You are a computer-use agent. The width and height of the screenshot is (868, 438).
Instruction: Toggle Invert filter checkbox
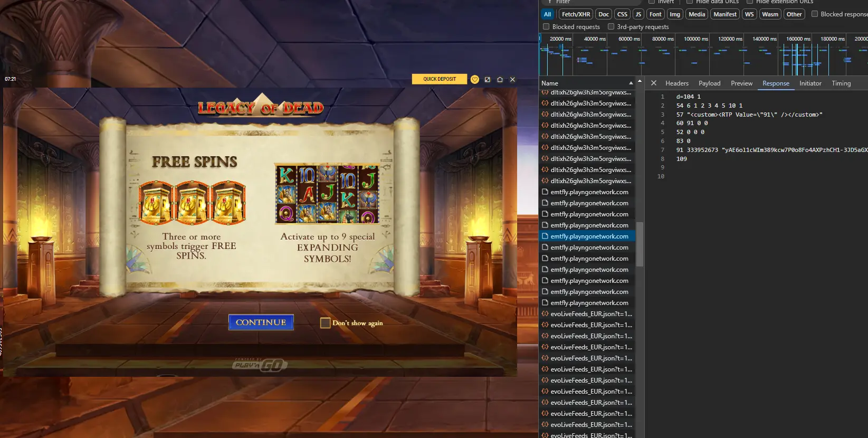coord(652,2)
